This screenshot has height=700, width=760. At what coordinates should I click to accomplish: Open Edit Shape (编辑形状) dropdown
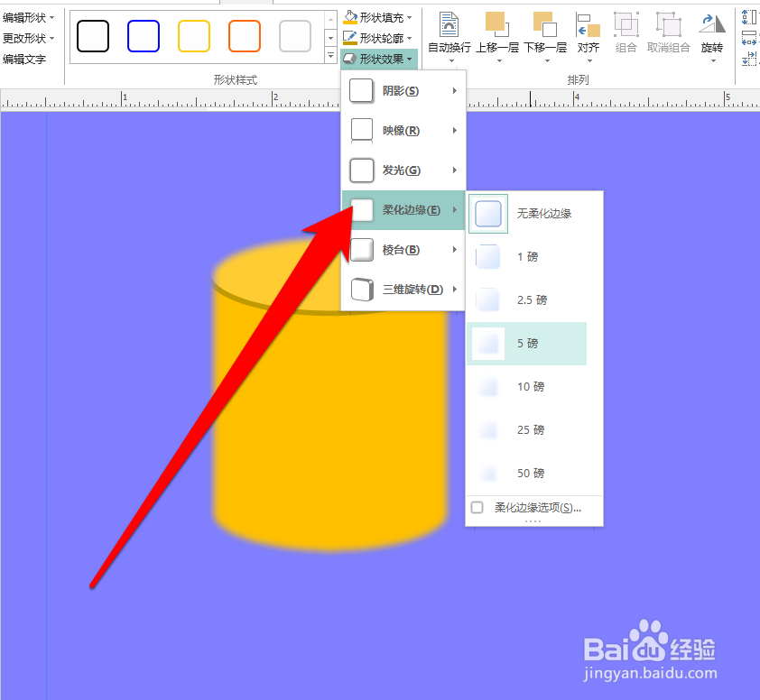coord(28,18)
